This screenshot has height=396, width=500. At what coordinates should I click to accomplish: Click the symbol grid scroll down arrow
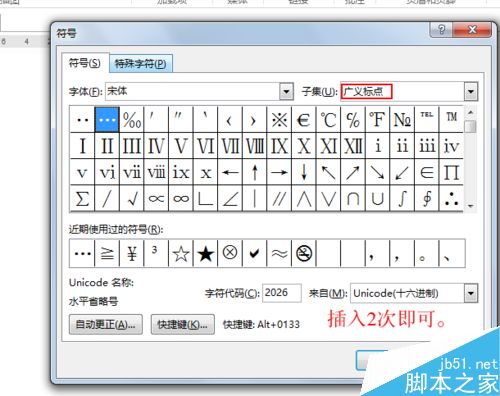click(471, 206)
